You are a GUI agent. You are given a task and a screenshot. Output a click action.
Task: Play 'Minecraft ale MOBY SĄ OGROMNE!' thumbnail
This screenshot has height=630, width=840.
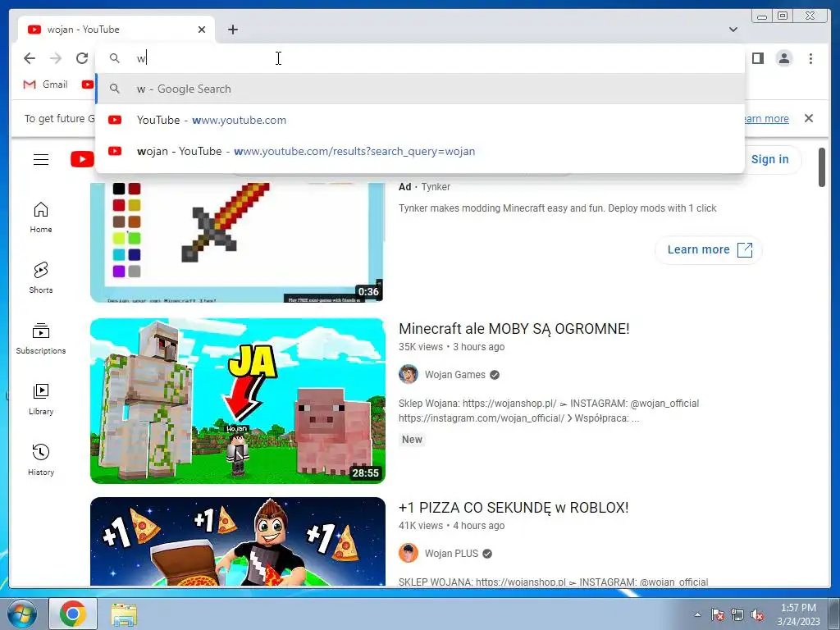pyautogui.click(x=237, y=400)
